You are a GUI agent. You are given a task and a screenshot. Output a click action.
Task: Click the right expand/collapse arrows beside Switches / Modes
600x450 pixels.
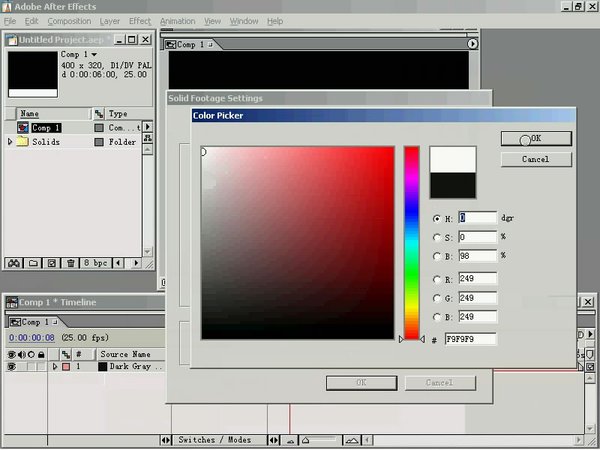coord(274,440)
